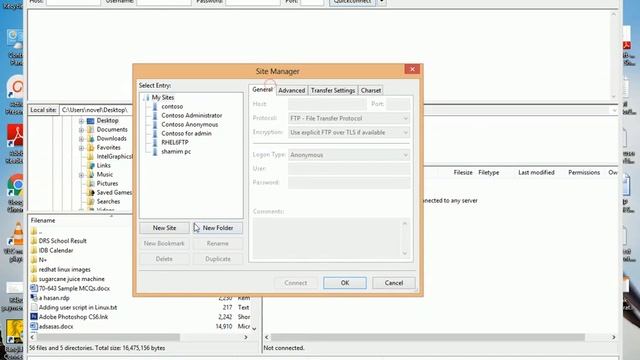This screenshot has height=360, width=640.
Task: Click the New Bookmark button
Action: point(164,243)
